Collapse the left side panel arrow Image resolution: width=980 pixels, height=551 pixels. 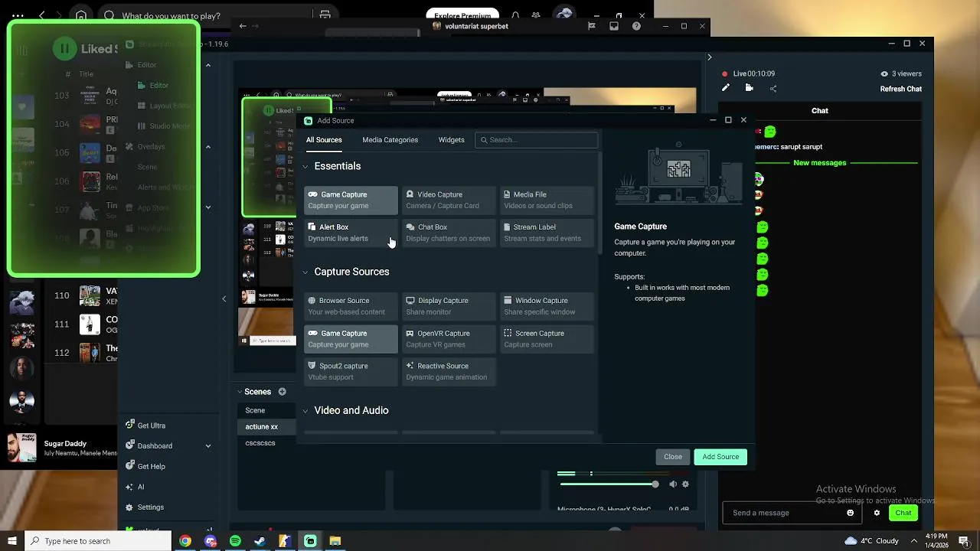(224, 298)
